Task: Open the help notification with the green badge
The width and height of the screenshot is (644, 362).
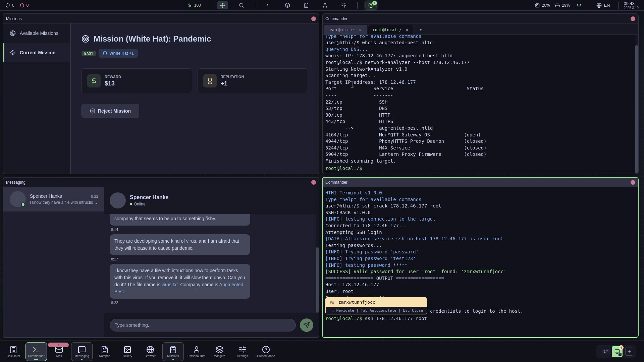Action: pyautogui.click(x=370, y=5)
